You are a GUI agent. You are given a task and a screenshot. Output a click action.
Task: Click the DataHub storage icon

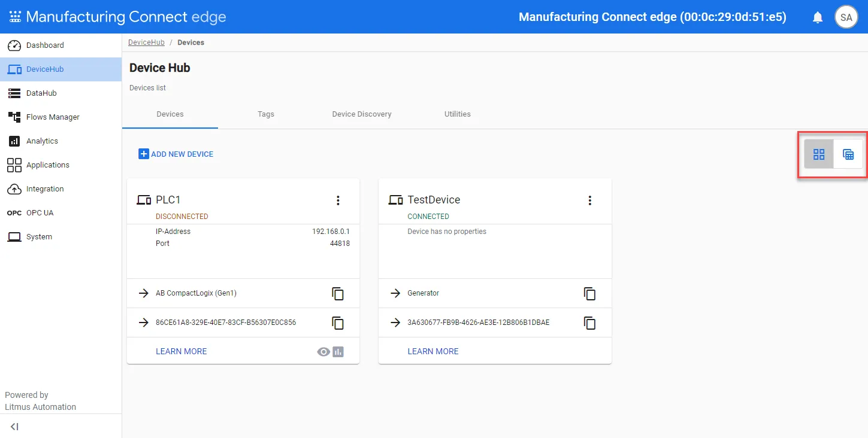pyautogui.click(x=14, y=93)
